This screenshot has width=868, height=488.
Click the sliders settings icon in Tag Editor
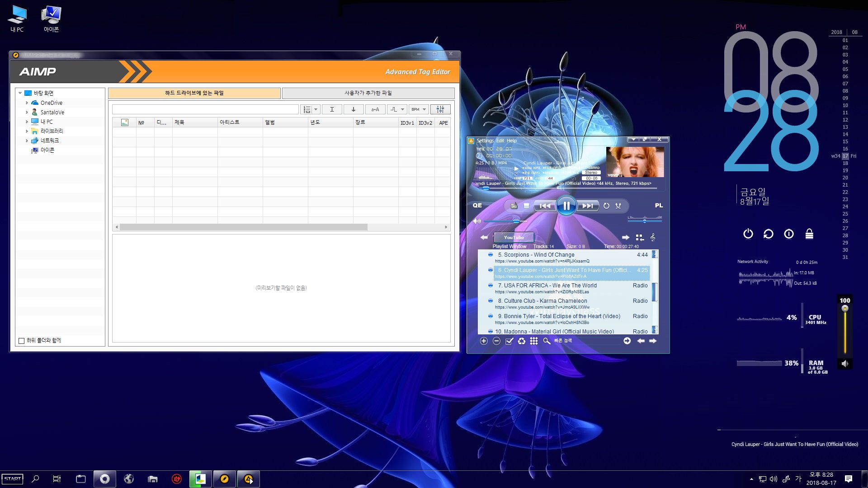[x=440, y=109]
